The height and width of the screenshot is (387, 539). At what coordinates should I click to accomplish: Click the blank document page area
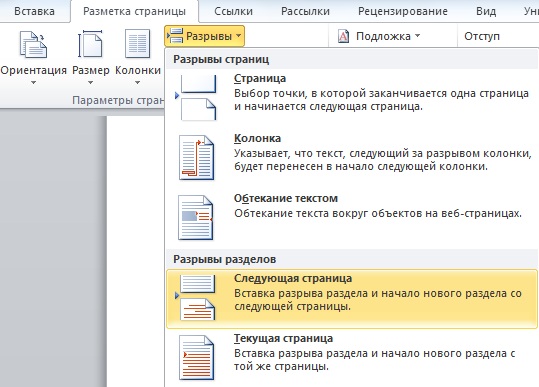pos(135,252)
